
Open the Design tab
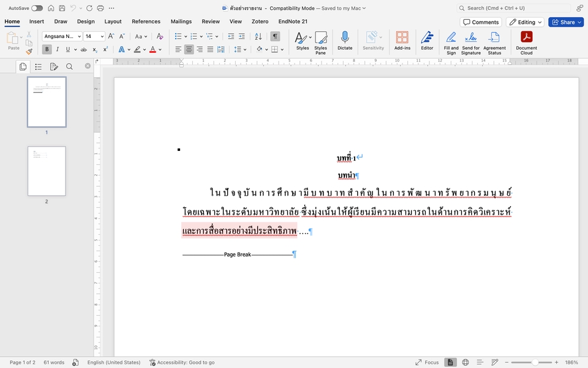point(86,21)
